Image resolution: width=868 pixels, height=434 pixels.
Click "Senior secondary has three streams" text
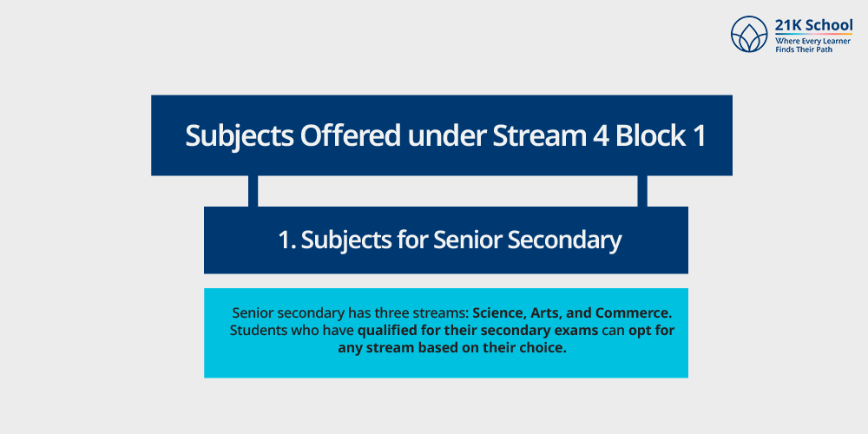[350, 312]
